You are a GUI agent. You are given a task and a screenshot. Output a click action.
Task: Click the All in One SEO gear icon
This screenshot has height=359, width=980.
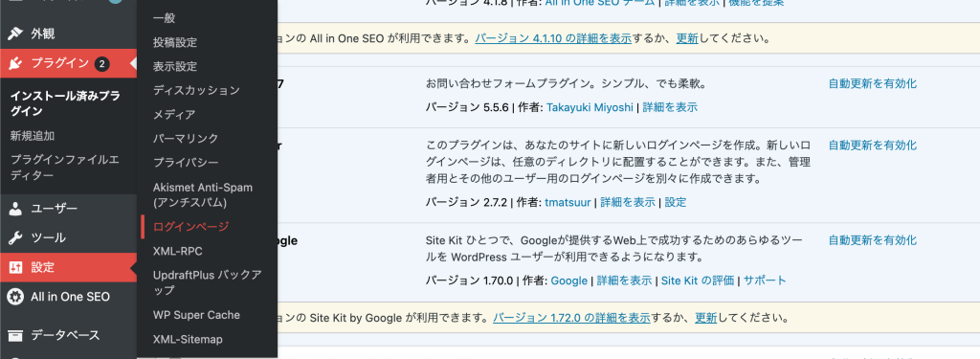pyautogui.click(x=15, y=297)
